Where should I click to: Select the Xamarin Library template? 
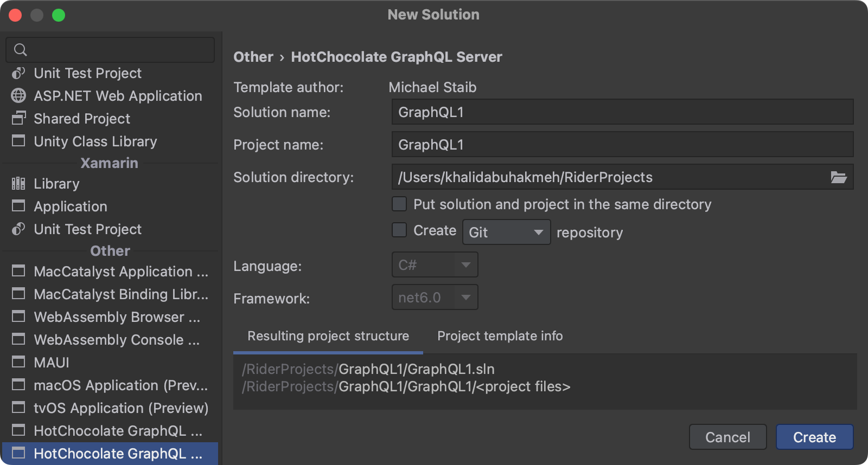(x=110, y=184)
